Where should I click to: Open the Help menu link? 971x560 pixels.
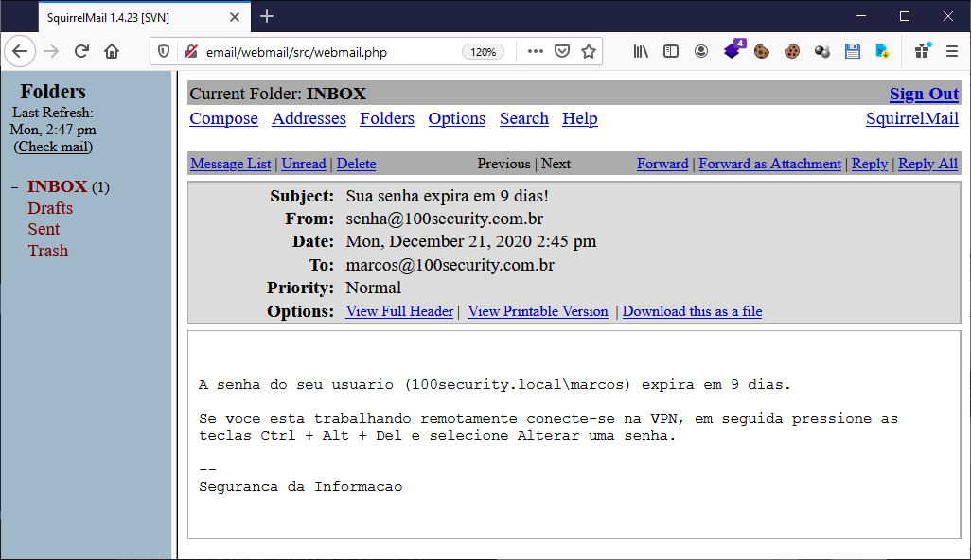(x=579, y=118)
